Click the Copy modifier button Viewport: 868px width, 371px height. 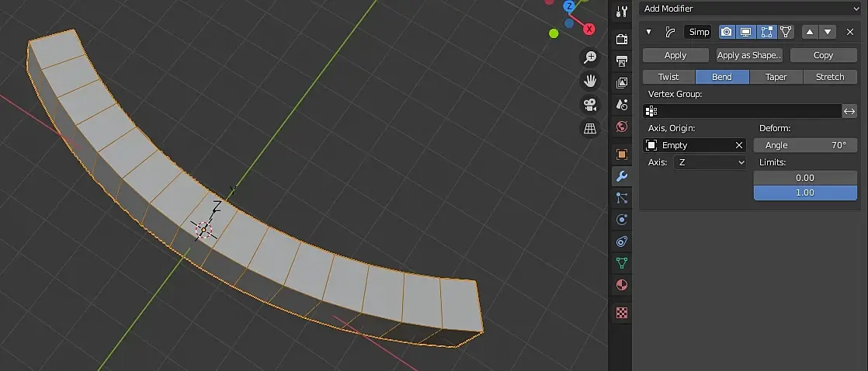823,55
